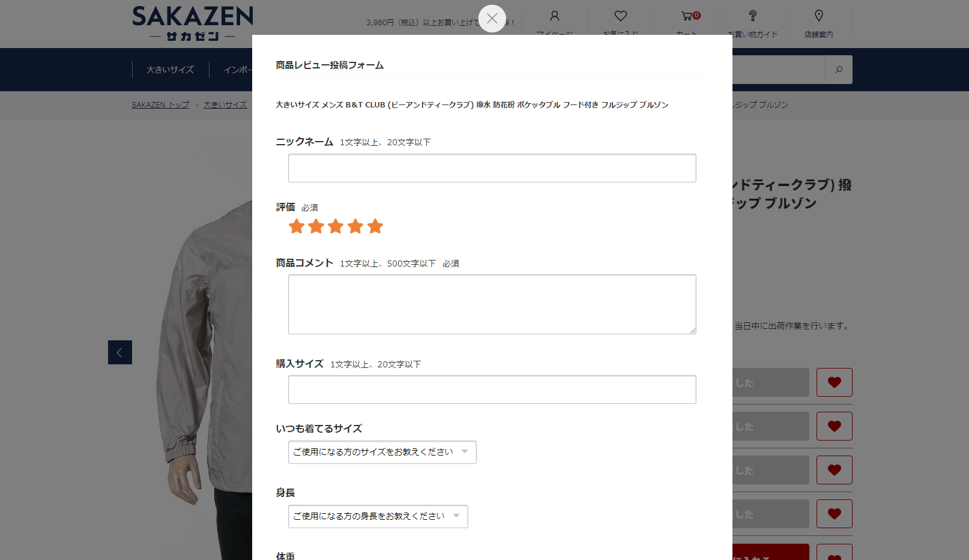969x560 pixels.
Task: Set the rating to five stars
Action: pos(375,226)
